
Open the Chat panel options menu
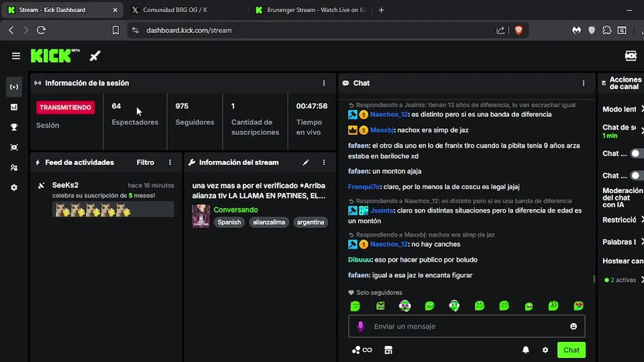[584, 83]
